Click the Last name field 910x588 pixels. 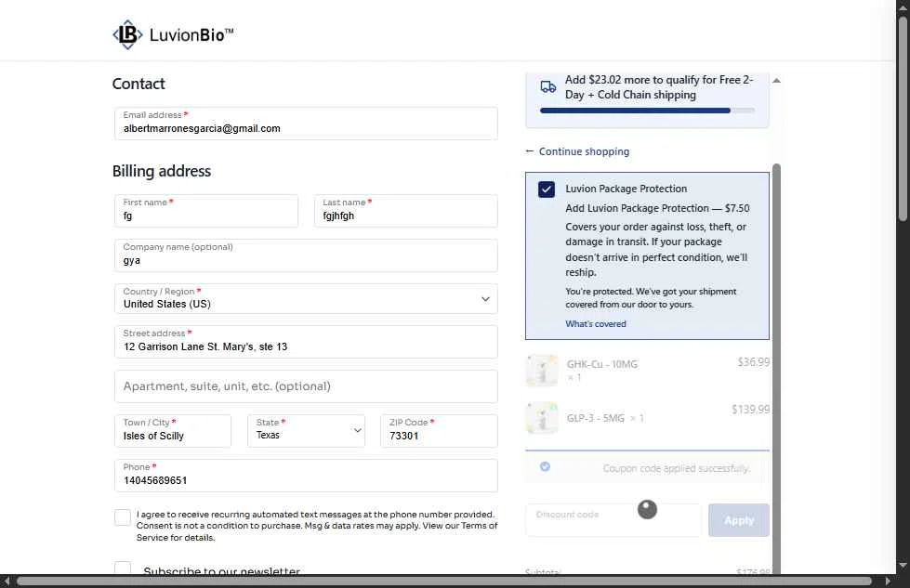(x=405, y=211)
